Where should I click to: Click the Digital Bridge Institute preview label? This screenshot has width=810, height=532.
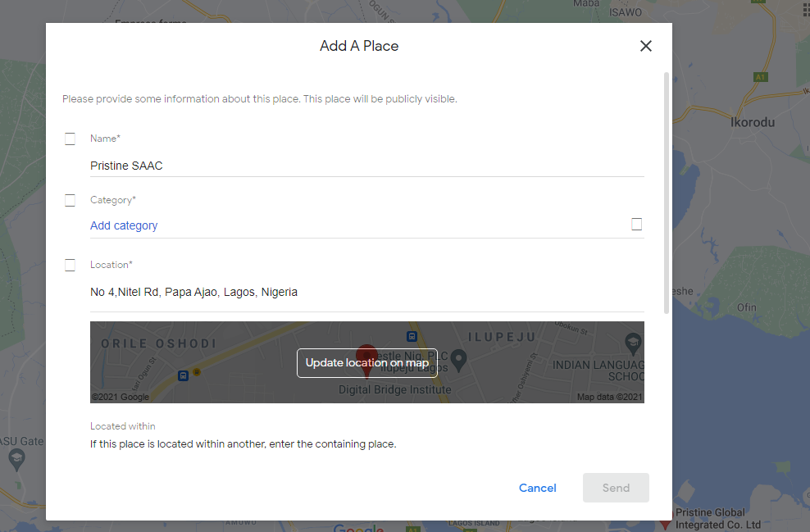(x=394, y=390)
